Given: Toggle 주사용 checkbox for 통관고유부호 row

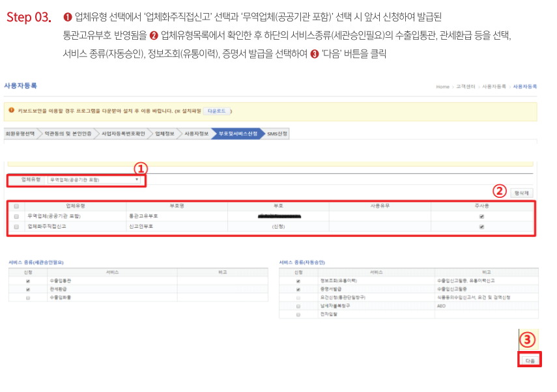Looking at the screenshot, I should click(481, 216).
